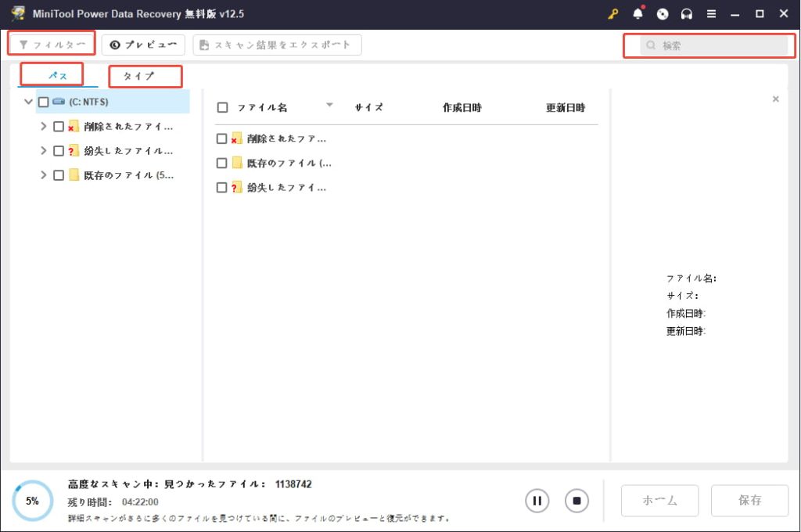Check 既存のファイル checkbox in the tree
This screenshot has width=801, height=532.
(x=59, y=175)
